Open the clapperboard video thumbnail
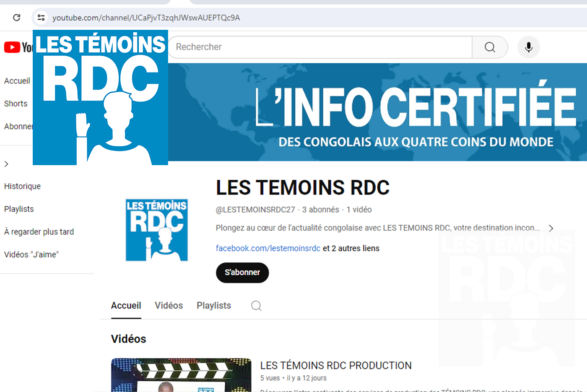The width and height of the screenshot is (587, 392). 181,375
